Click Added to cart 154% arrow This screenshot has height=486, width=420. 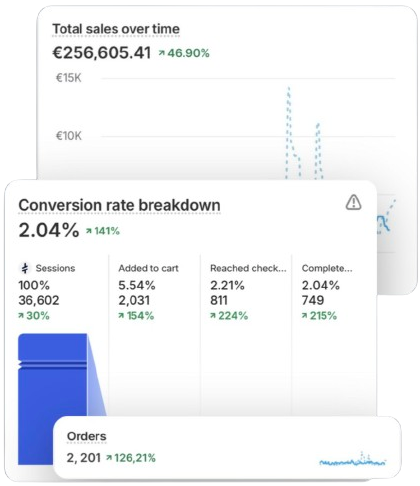(x=121, y=315)
